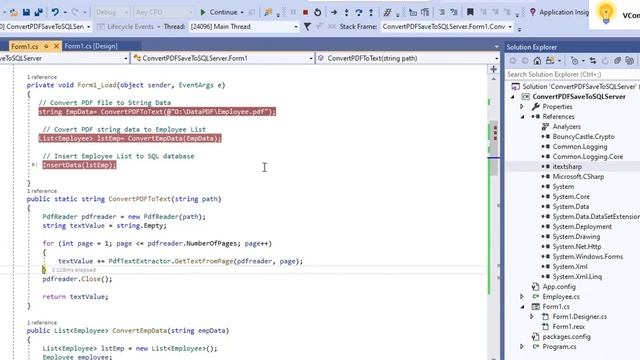
Task: Close the Form1.cs tab
Action: pos(56,46)
